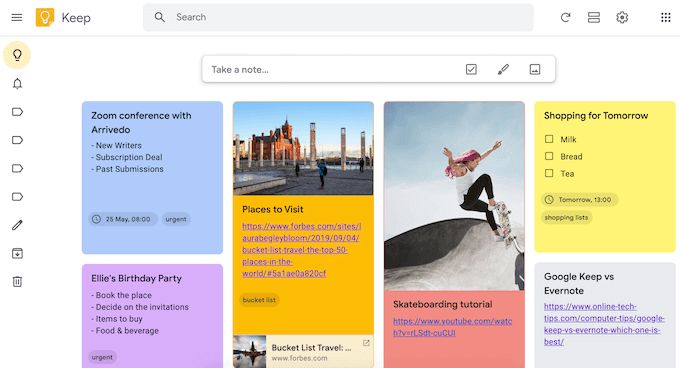Click the www.forbes.com caption
Viewport: 680px width, 368px height.
[x=300, y=358]
